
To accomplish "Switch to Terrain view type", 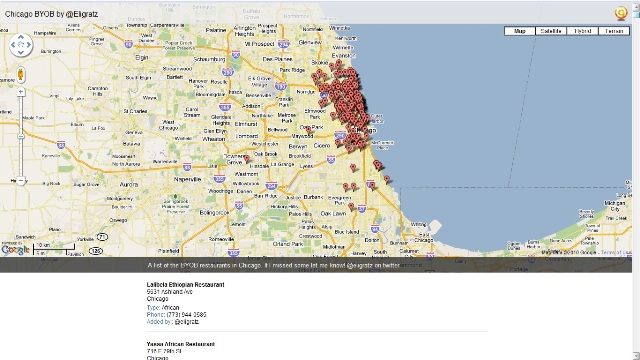I will click(614, 31).
